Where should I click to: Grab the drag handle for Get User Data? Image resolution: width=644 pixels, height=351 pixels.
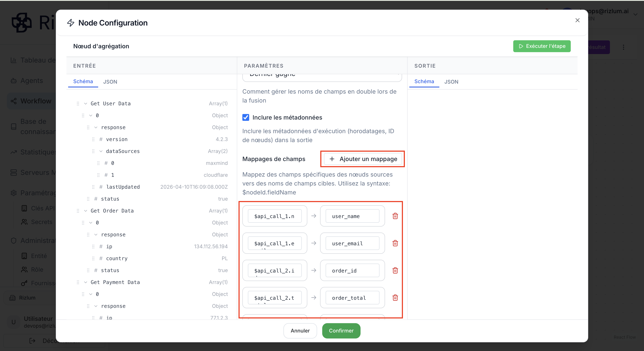pos(78,103)
